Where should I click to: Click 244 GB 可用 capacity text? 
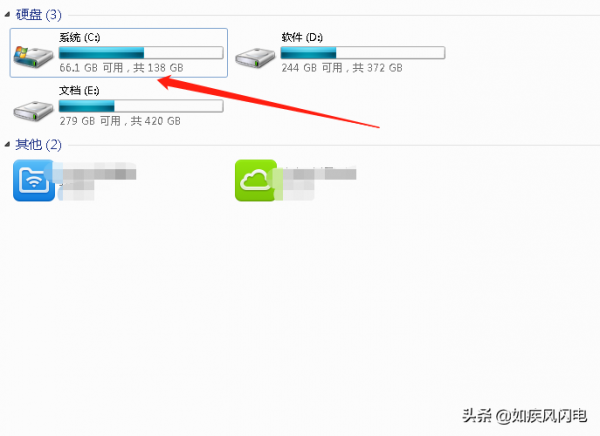[342, 68]
